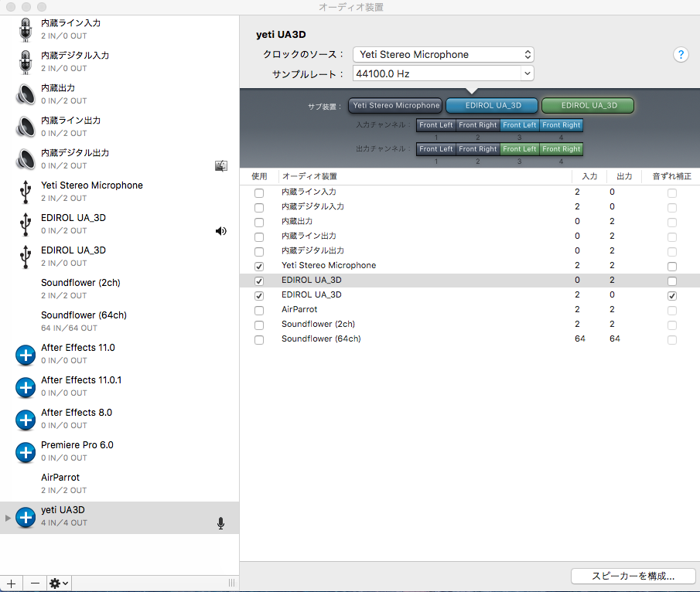Click USB icon of EDIROL UA_3D 2 IN/0 OUT
The width and height of the screenshot is (700, 592).
point(26,257)
